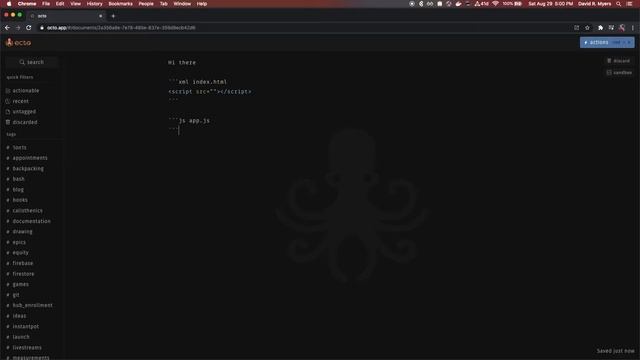
Task: Select the octo browser tab
Action: tap(65, 16)
